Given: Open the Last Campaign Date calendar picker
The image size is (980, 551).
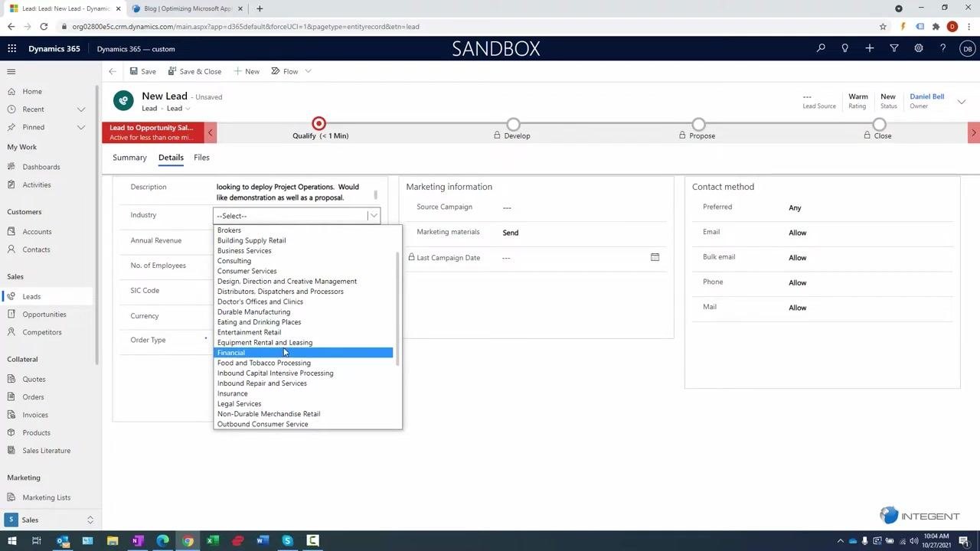Looking at the screenshot, I should click(655, 257).
